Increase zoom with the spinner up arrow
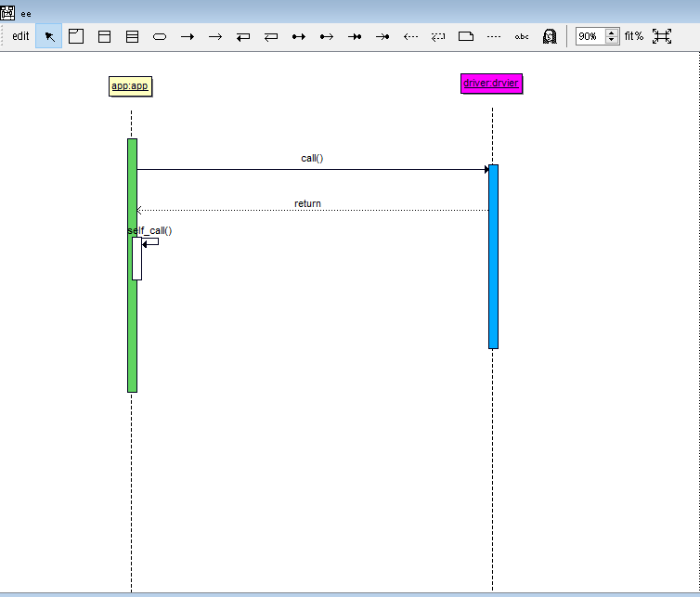Image resolution: width=700 pixels, height=597 pixels. 612,32
